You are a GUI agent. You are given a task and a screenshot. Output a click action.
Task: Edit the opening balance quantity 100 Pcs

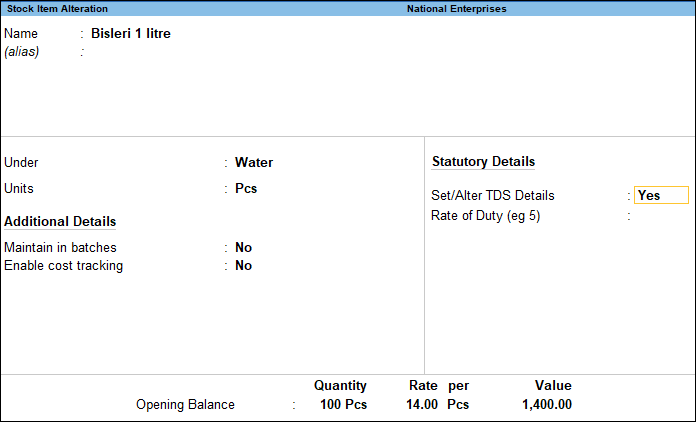coord(343,405)
